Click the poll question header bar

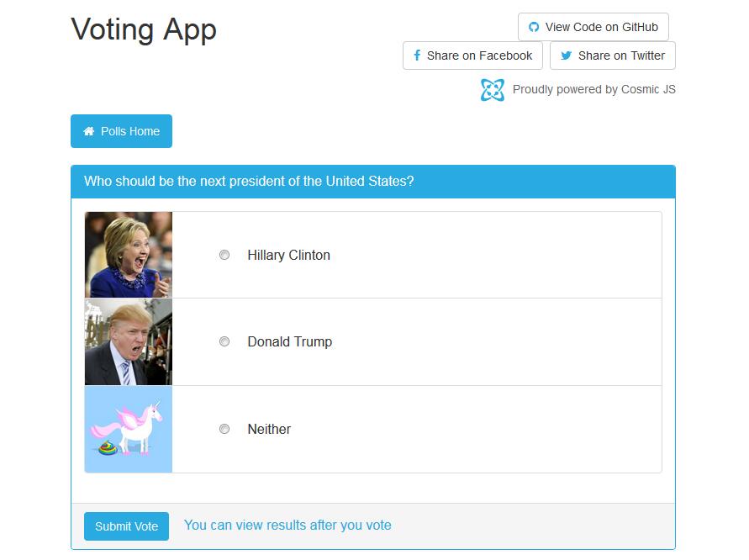(x=372, y=182)
